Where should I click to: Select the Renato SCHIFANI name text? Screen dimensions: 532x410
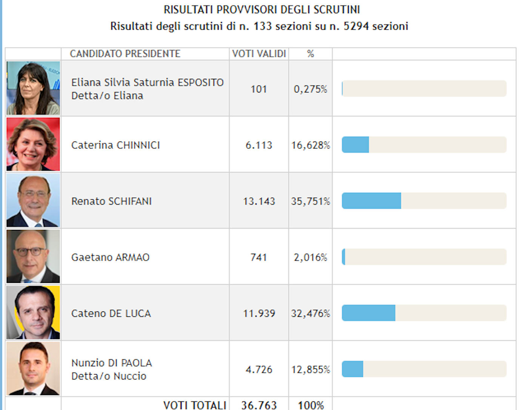111,201
